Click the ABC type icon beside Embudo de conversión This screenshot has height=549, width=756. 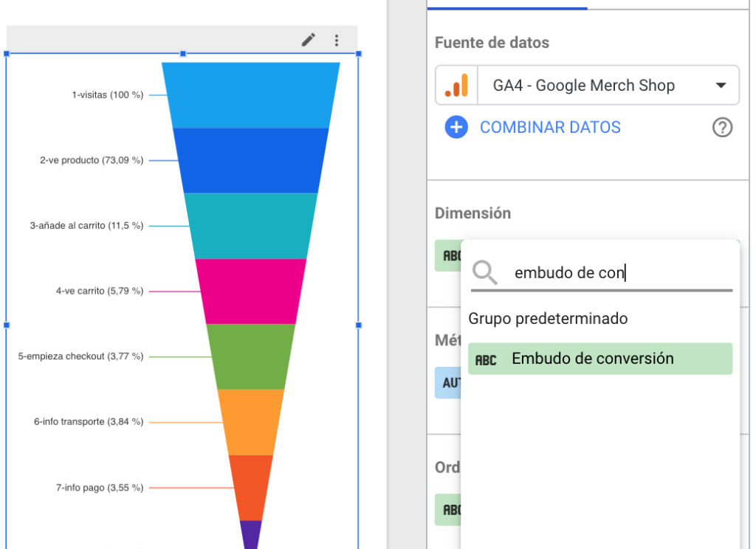pos(486,359)
